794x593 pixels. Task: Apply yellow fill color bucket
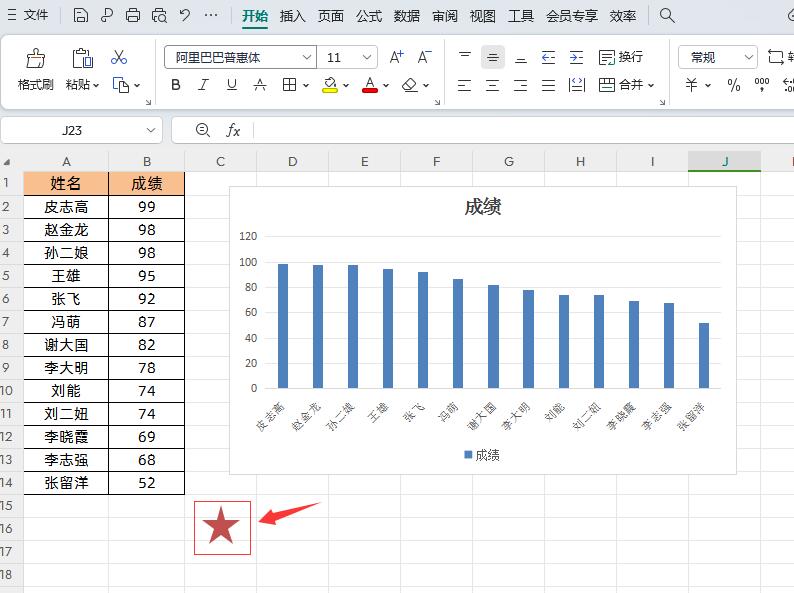[x=330, y=85]
